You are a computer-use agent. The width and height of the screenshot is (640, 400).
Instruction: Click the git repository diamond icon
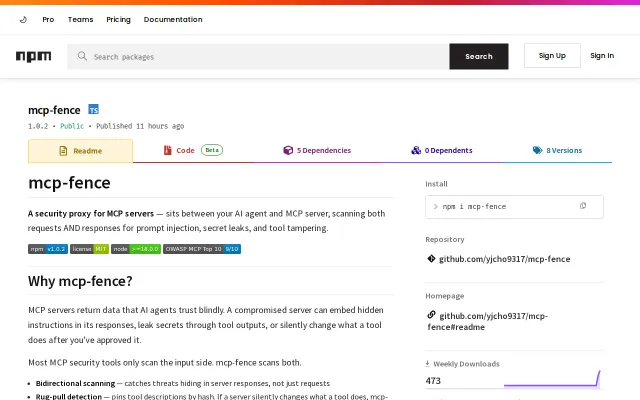431,258
